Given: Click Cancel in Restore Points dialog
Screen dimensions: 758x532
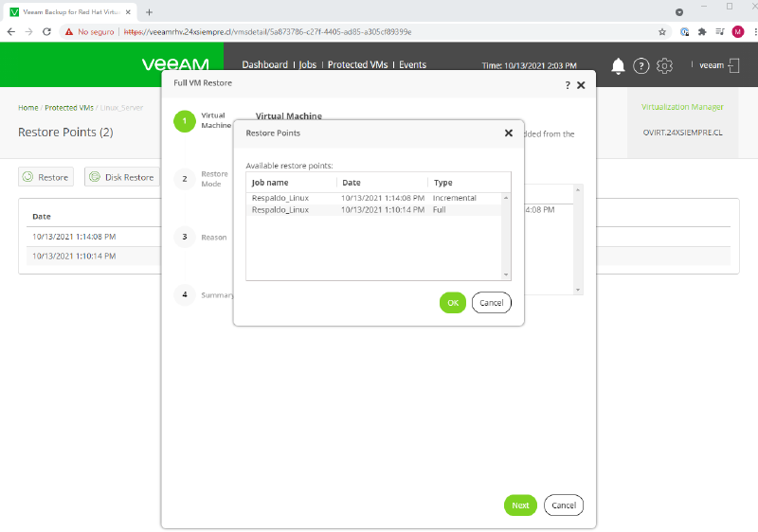Looking at the screenshot, I should pyautogui.click(x=491, y=303).
